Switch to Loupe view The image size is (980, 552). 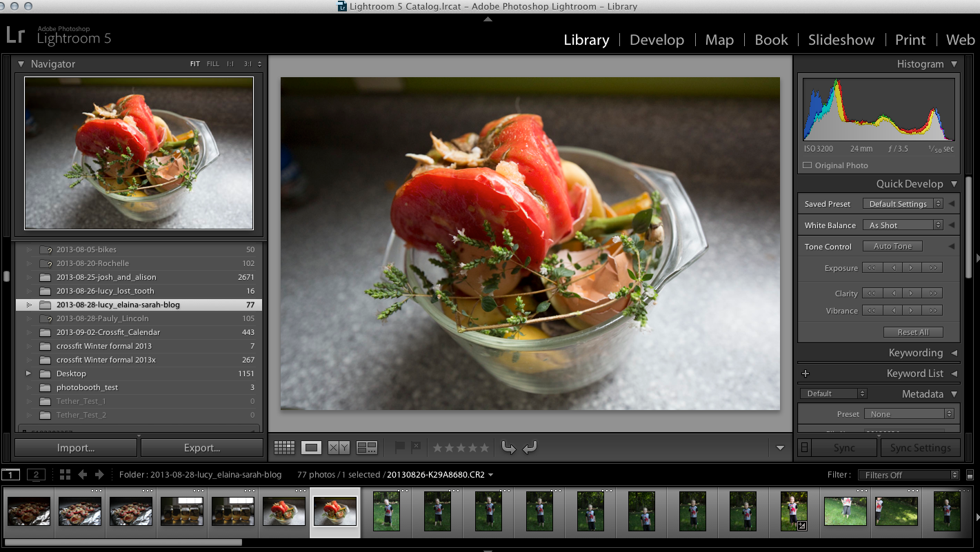tap(311, 448)
